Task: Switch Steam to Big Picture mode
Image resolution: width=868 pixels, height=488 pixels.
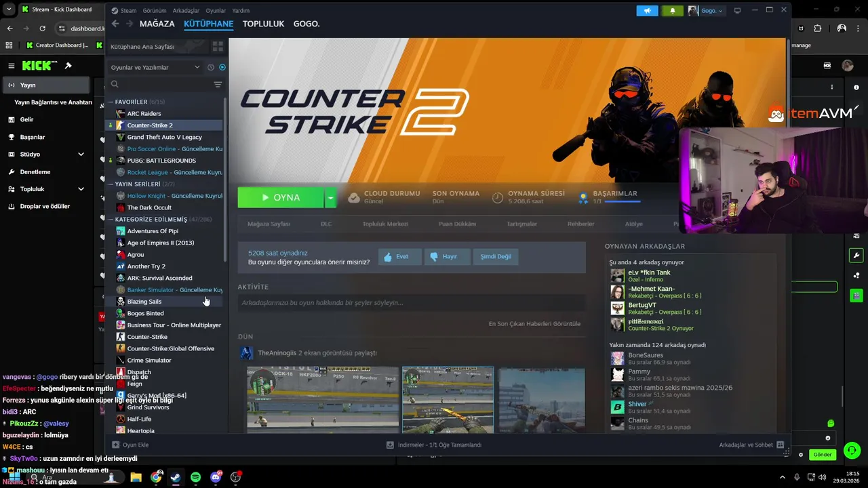Action: pyautogui.click(x=737, y=10)
